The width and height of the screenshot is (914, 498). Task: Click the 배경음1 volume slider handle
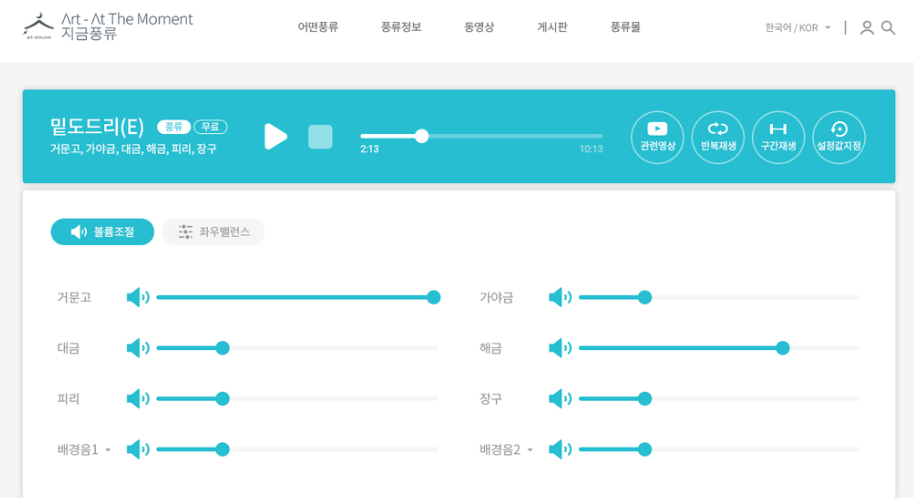point(222,450)
